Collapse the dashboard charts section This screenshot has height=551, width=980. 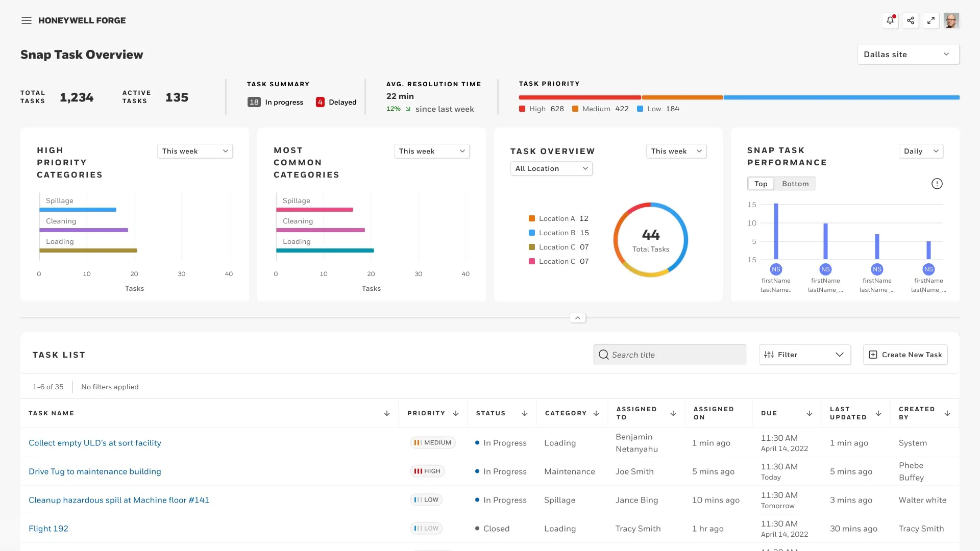577,317
